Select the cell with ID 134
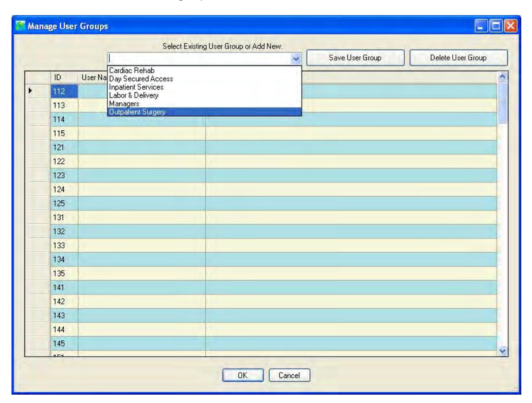Screen dimensions: 532x403 tap(64, 259)
